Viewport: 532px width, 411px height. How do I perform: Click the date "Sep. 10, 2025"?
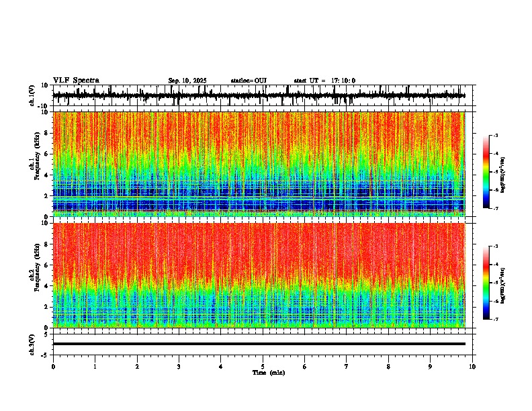(187, 81)
